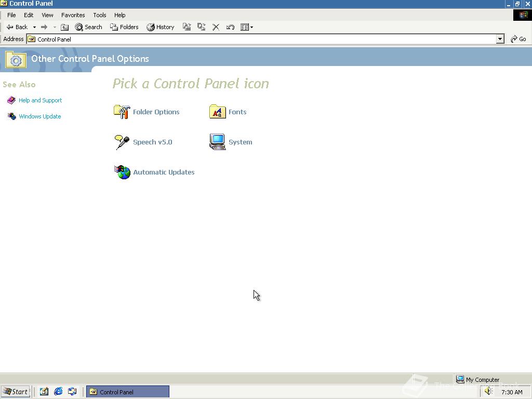Screen dimensions: 532x399
Task: Open the Folder Options icon
Action: (x=122, y=112)
